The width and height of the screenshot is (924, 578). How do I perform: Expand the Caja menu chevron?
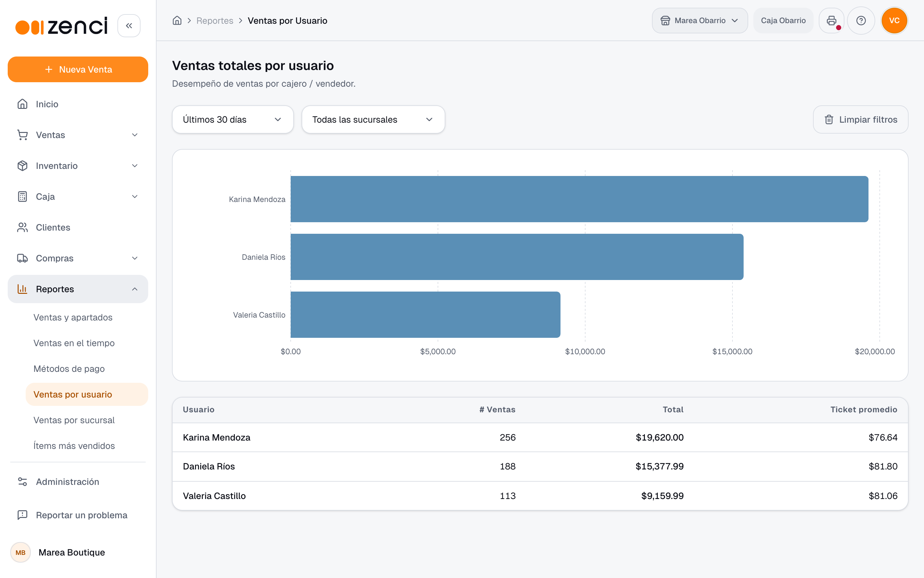[x=135, y=197]
